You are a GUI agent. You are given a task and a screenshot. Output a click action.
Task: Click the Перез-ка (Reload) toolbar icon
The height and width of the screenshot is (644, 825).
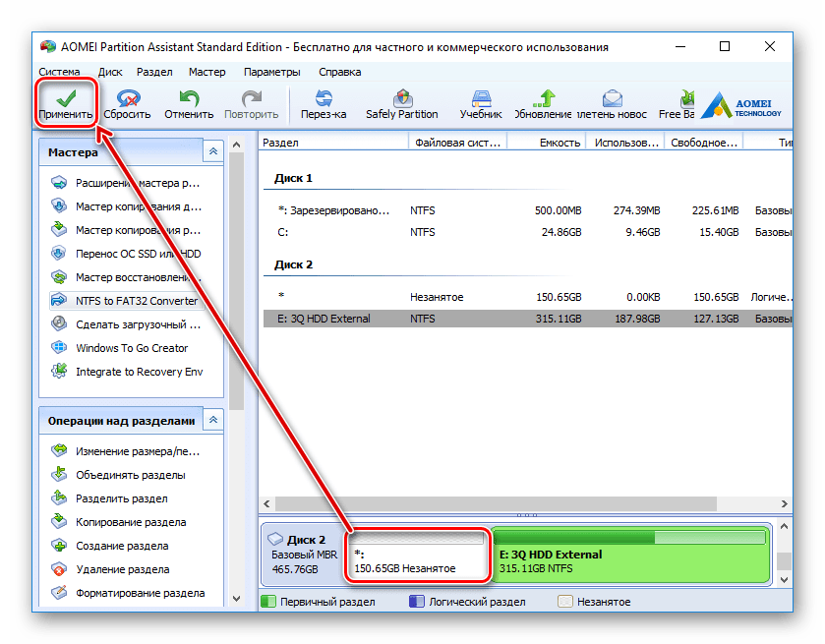(324, 98)
